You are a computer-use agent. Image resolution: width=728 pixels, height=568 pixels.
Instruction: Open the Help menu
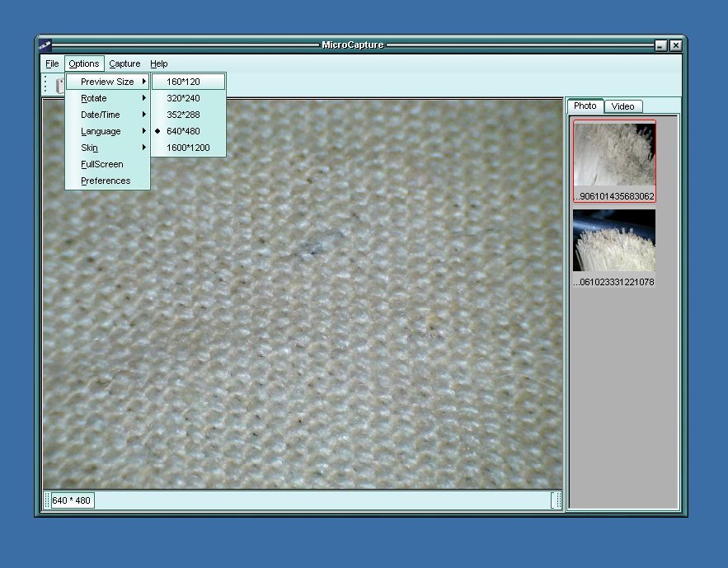pyautogui.click(x=158, y=63)
